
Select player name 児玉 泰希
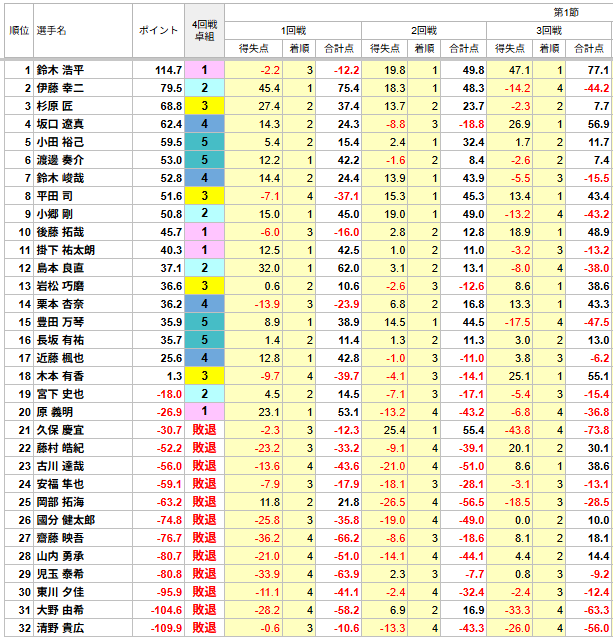(x=60, y=574)
